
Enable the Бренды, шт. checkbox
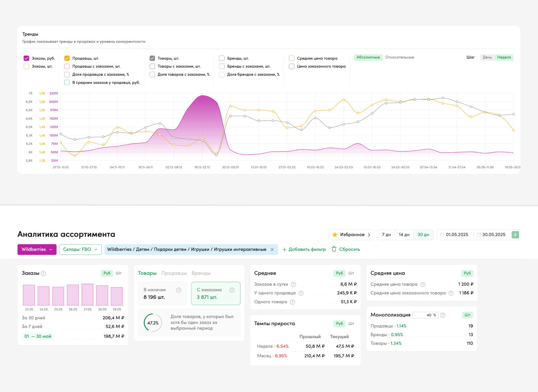222,58
